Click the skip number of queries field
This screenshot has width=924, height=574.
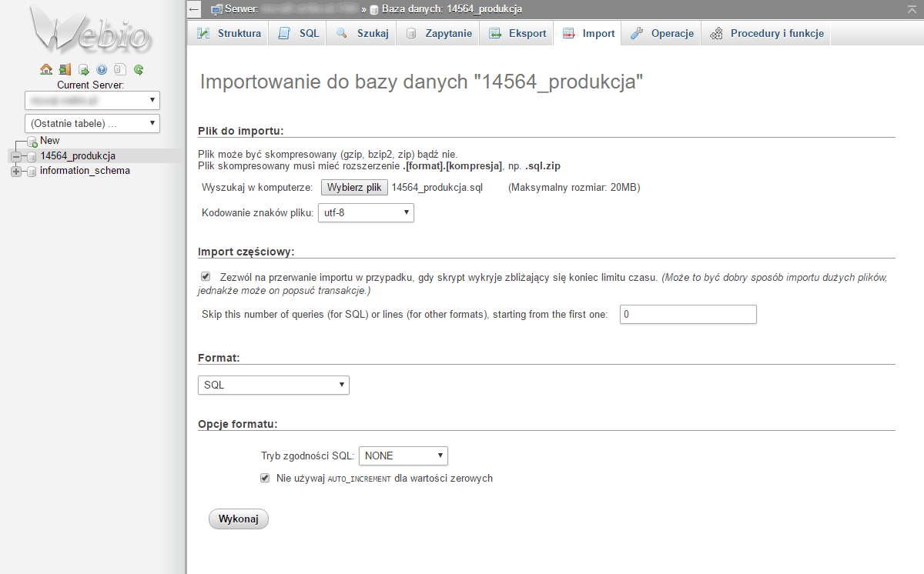tap(688, 314)
